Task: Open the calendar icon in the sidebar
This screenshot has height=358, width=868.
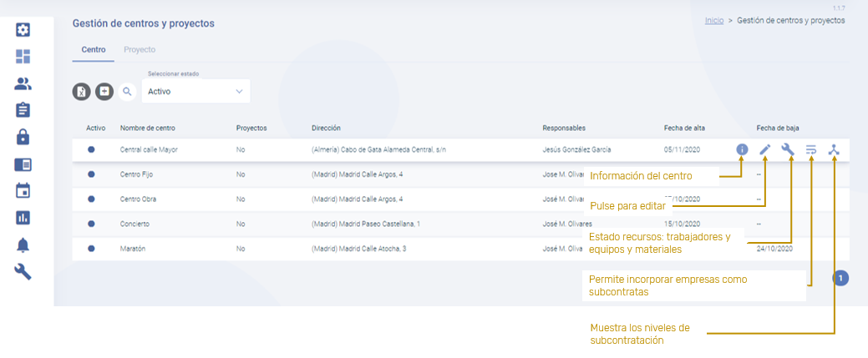Action: point(23,190)
